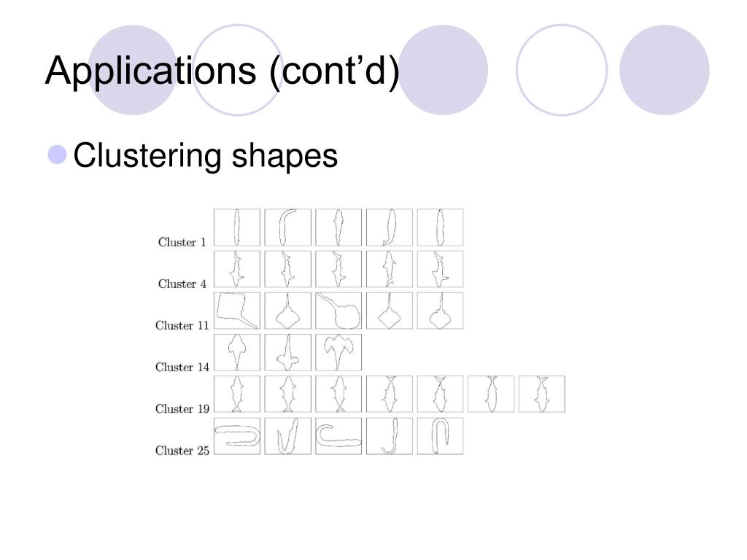Screen dimensions: 747x560
Task: Select the J-shaped hook thumbnail in Cluster 25
Action: 390,436
